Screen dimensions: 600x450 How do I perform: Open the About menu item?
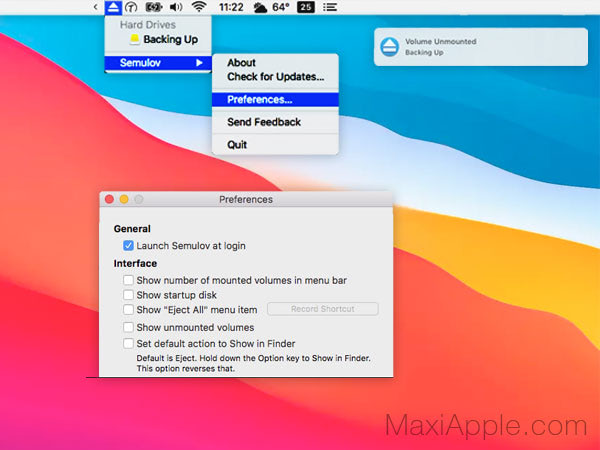(275, 63)
